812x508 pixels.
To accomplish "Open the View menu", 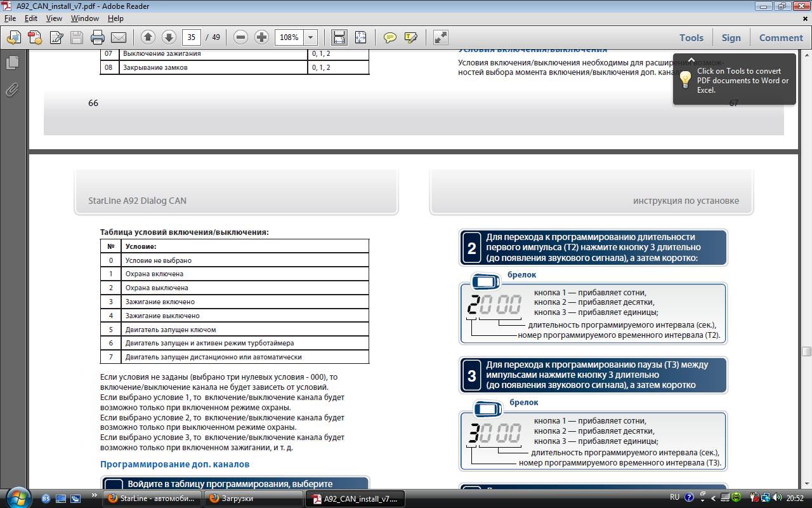I will pyautogui.click(x=54, y=18).
